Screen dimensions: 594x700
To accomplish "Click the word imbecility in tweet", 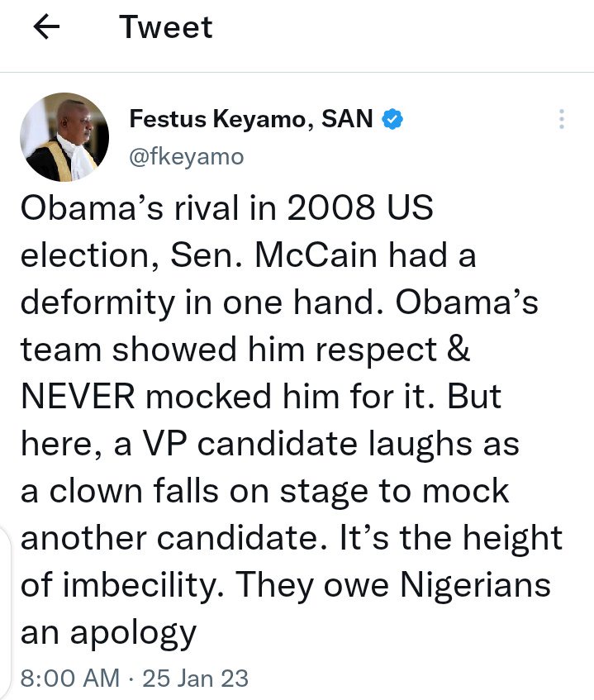I will 143,585.
